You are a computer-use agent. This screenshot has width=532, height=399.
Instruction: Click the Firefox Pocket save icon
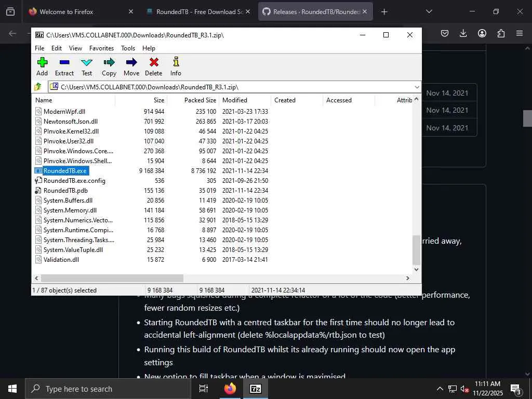(x=445, y=33)
